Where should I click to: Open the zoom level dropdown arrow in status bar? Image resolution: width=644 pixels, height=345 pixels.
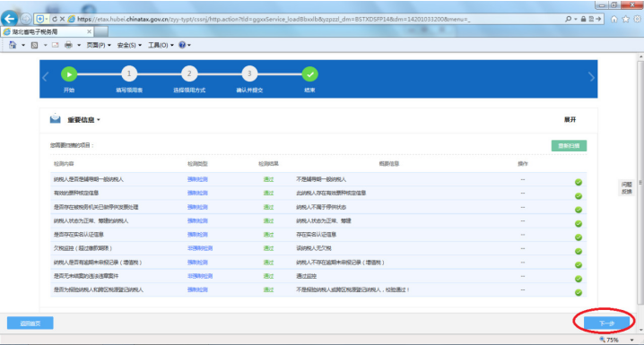631,340
